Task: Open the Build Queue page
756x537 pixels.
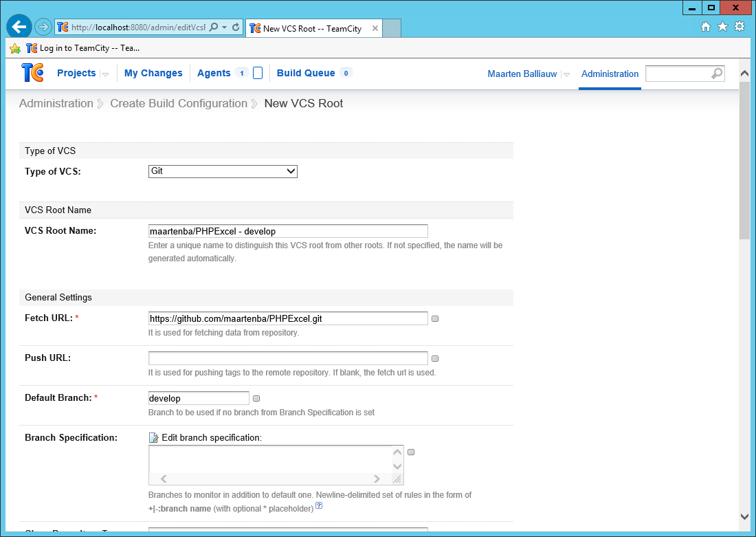Action: (304, 73)
